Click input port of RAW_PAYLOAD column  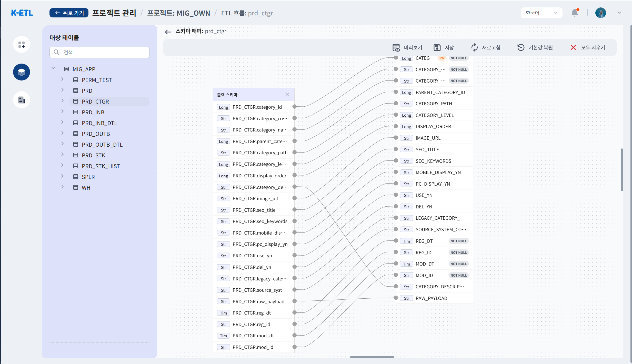click(x=396, y=298)
